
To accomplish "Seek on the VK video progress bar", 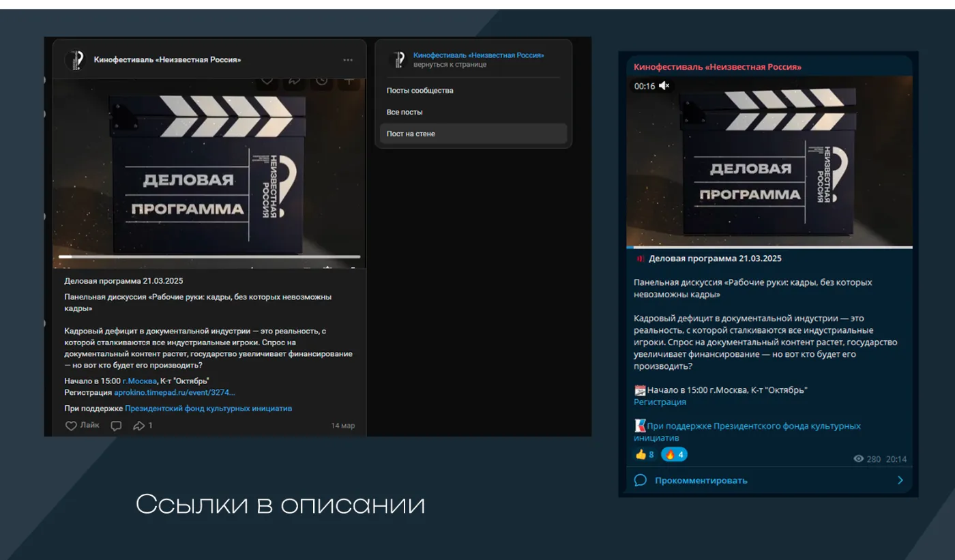I will tap(209, 256).
